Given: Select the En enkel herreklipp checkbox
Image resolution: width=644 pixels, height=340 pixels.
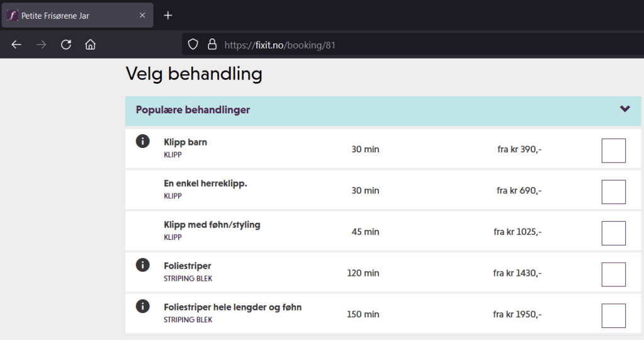Looking at the screenshot, I should point(613,192).
